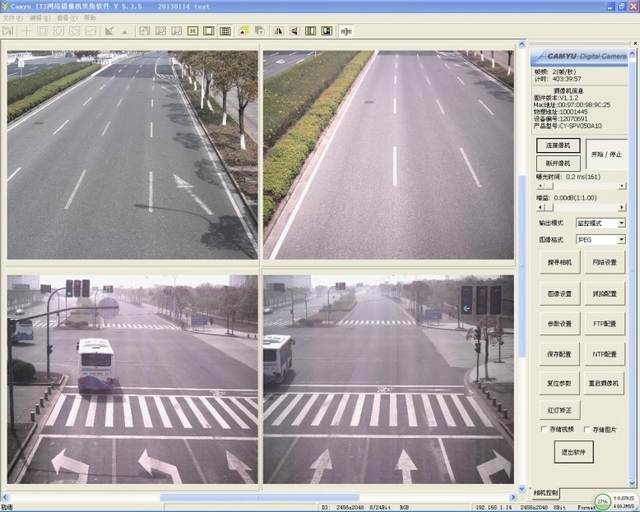The image size is (640, 512).
Task: Click the 退出软件 button
Action: click(x=573, y=451)
